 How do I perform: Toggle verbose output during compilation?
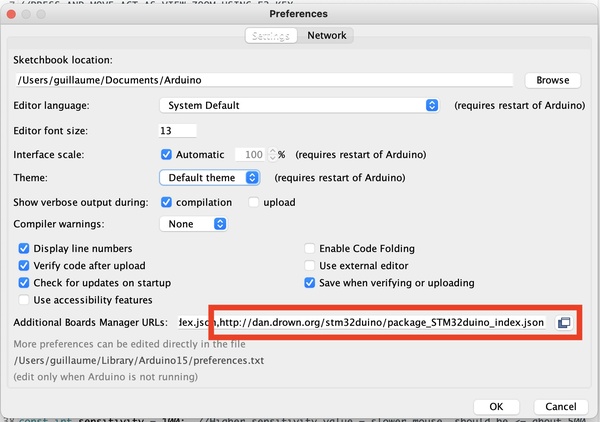click(x=167, y=202)
